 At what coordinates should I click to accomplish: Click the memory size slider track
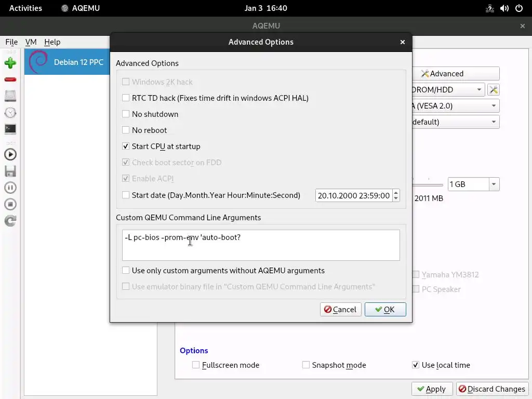tap(428, 185)
